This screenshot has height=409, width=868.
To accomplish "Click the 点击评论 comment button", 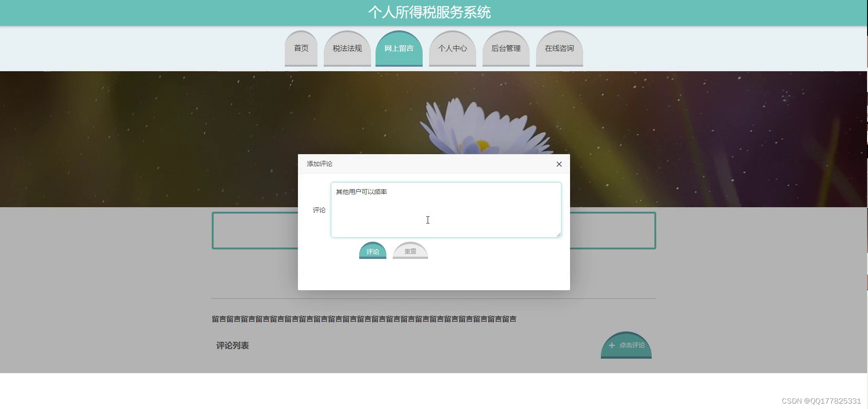I will [x=626, y=345].
